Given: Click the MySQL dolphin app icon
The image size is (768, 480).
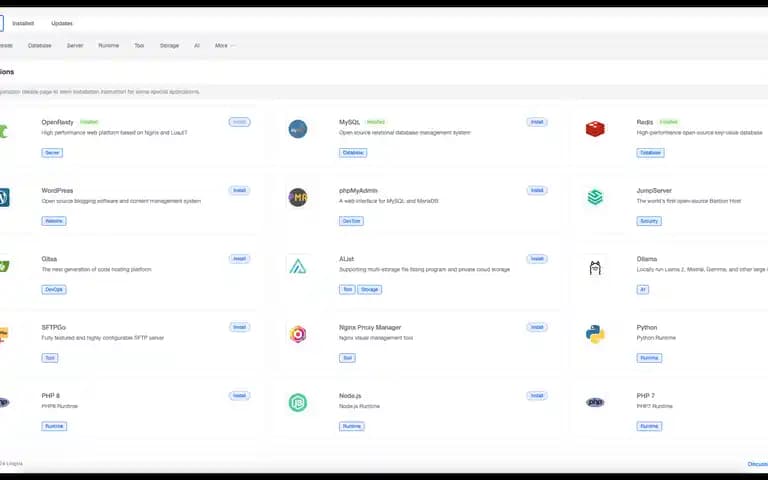Looking at the screenshot, I should [298, 129].
